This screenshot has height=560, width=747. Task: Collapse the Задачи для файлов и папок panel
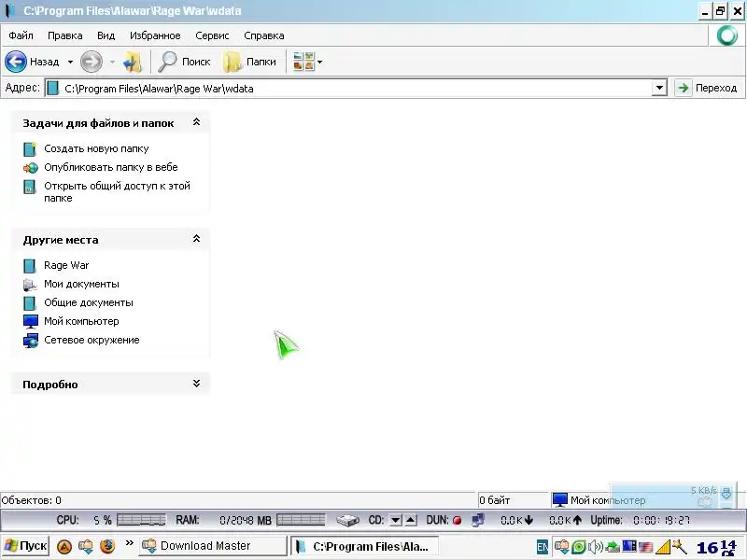[x=196, y=122]
